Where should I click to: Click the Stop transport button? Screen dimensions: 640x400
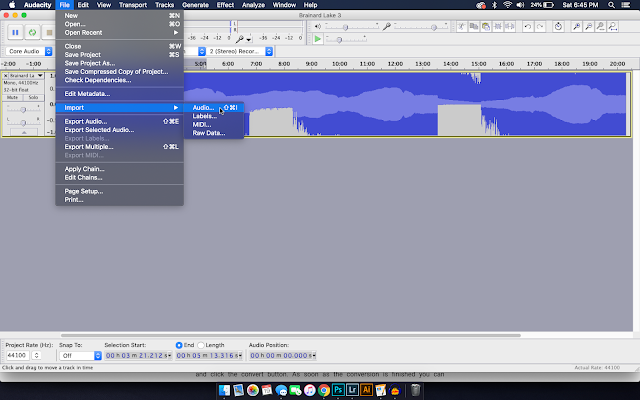coord(49,32)
